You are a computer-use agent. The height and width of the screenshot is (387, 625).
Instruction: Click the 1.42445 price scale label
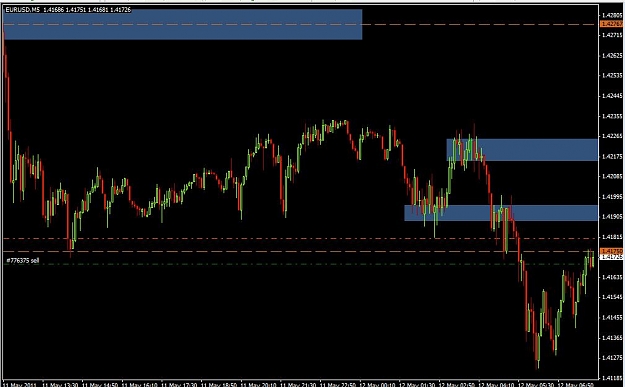(x=612, y=96)
